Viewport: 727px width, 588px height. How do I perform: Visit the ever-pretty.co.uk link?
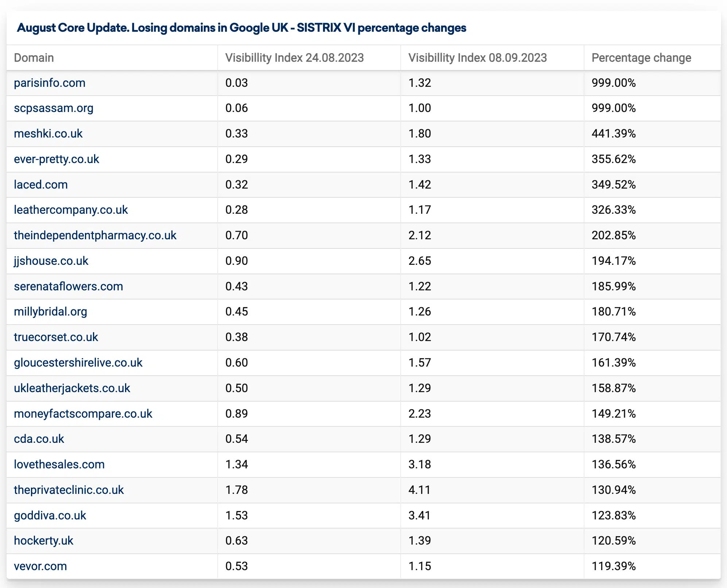(57, 159)
